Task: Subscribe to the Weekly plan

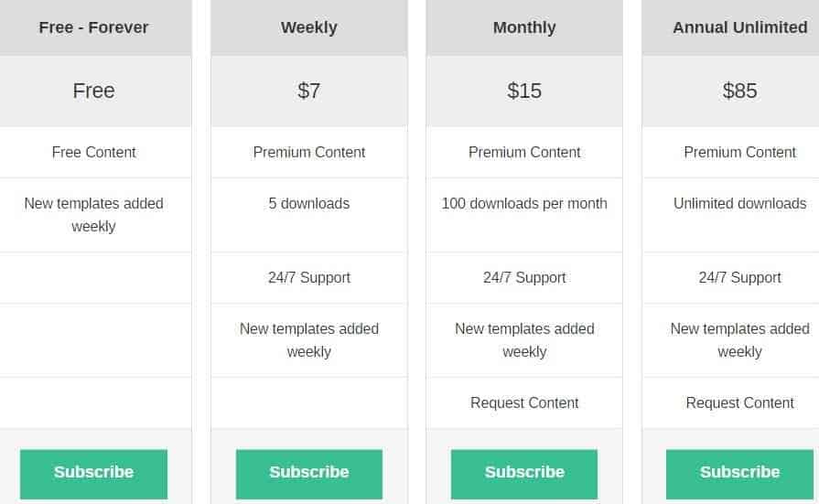Action: 309,473
